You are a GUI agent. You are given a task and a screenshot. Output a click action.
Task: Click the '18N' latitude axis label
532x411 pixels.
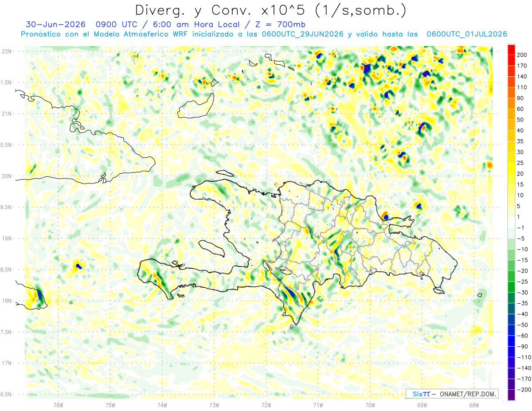(7, 301)
